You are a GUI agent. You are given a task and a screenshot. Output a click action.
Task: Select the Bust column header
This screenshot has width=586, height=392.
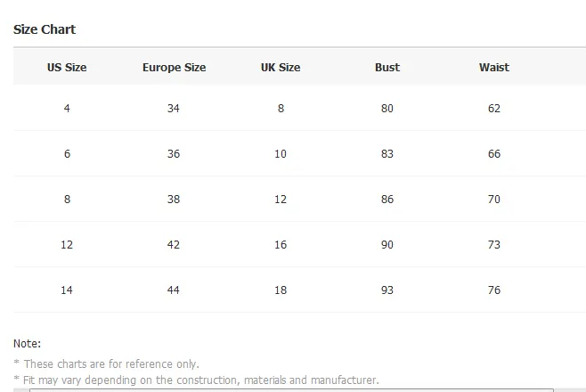pos(387,68)
